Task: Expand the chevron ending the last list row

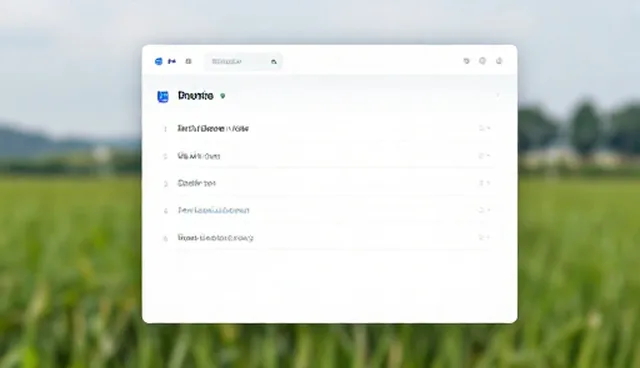Action: (488, 237)
